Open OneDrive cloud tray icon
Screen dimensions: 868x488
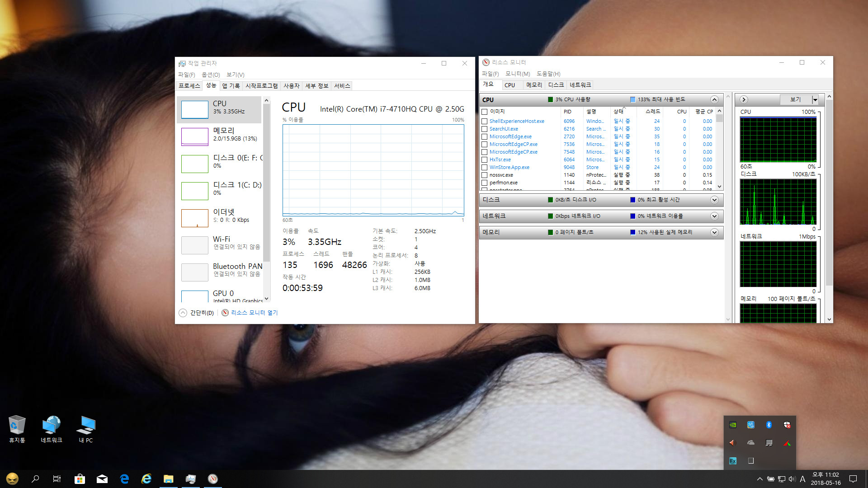751,443
